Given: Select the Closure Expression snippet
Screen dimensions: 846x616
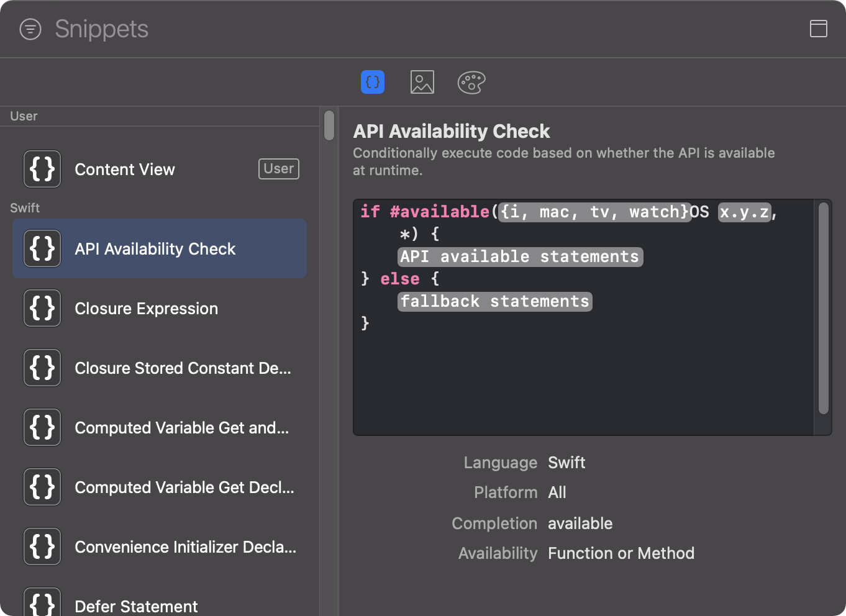Looking at the screenshot, I should click(160, 308).
